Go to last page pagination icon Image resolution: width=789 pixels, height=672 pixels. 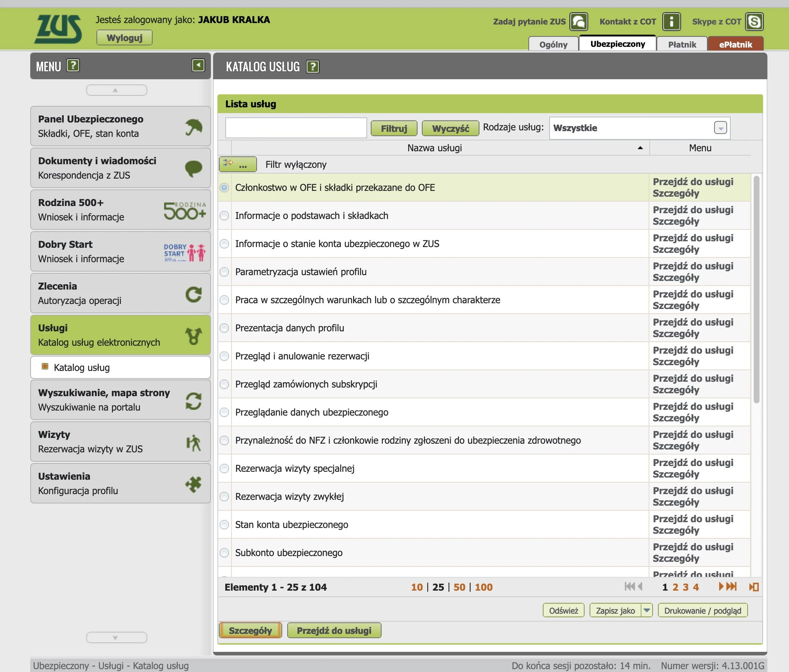[x=732, y=587]
